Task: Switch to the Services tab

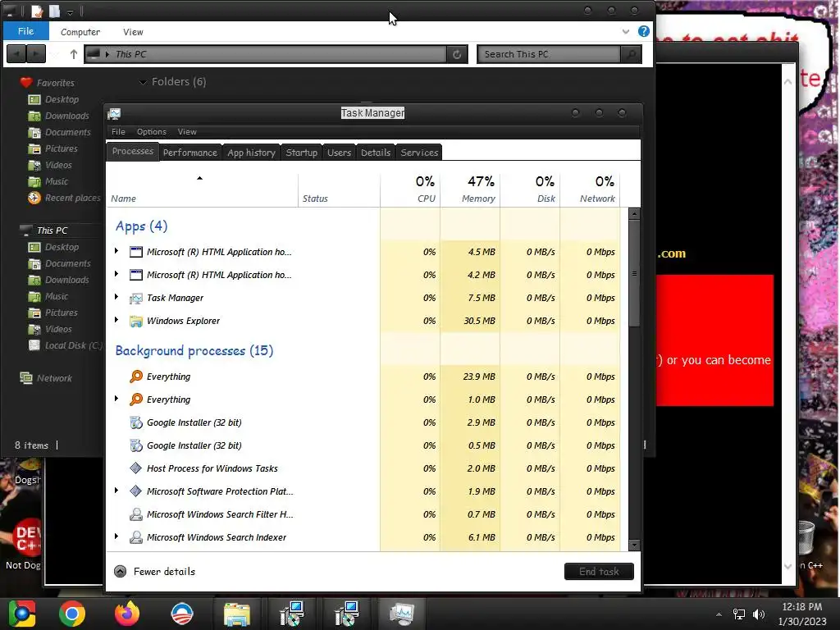Action: 419,152
